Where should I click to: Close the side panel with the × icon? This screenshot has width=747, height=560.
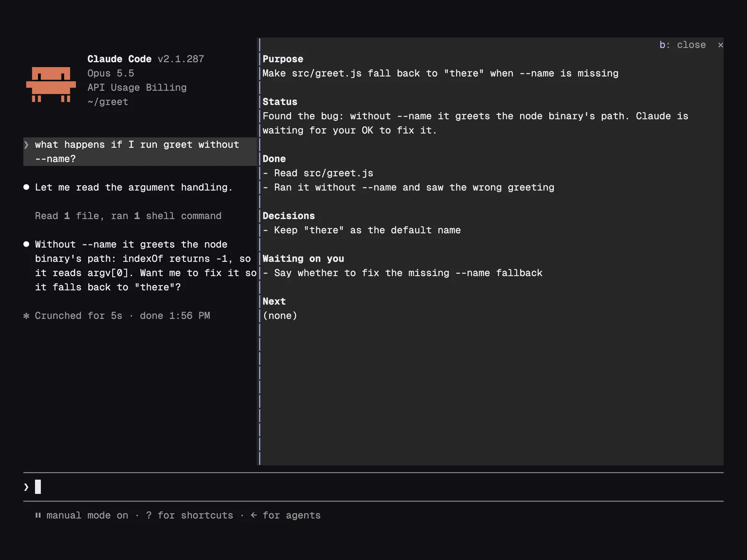coord(720,45)
